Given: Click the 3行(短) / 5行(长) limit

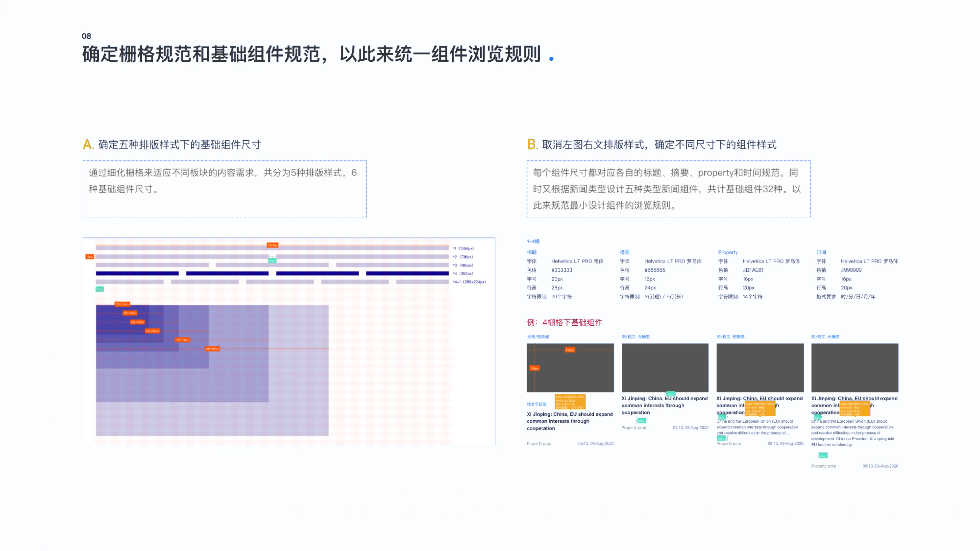Looking at the screenshot, I should 664,297.
